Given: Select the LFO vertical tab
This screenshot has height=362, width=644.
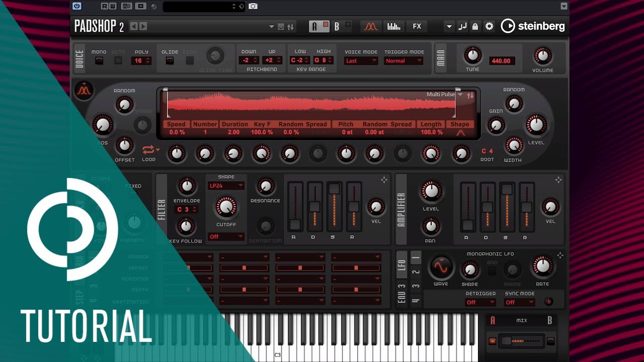Looking at the screenshot, I should coord(402,264).
